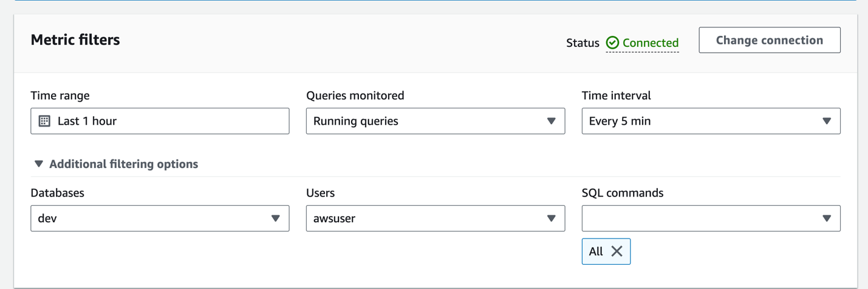868x289 pixels.
Task: Click the Connected status link
Action: click(x=650, y=43)
